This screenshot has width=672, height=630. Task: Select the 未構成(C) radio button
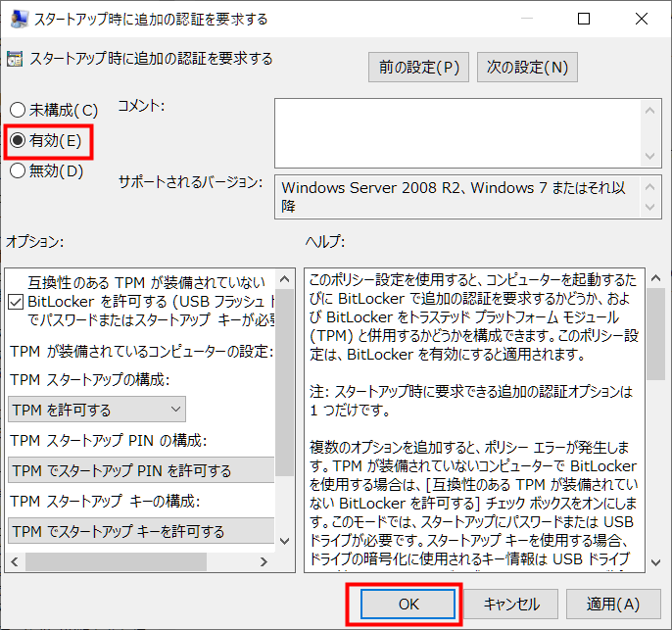[18, 111]
